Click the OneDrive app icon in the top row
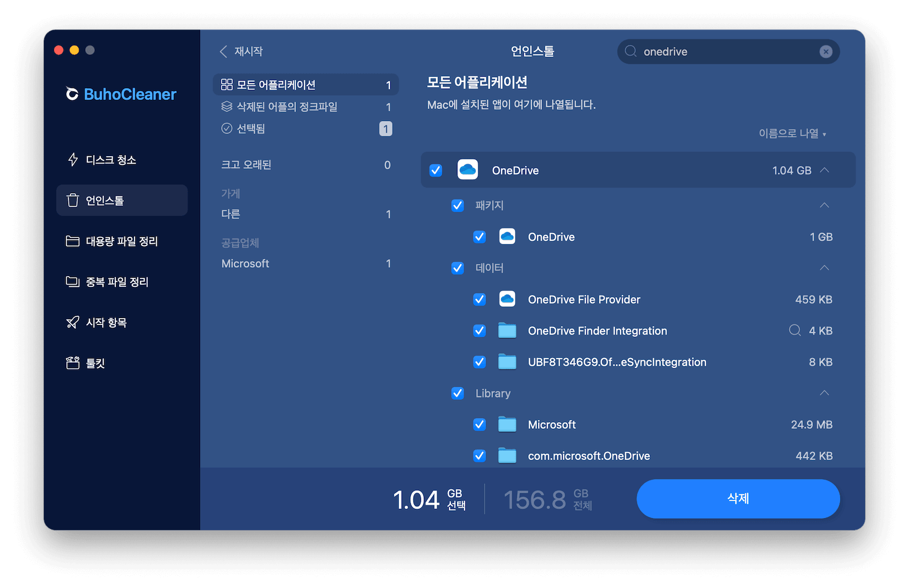 pos(468,170)
